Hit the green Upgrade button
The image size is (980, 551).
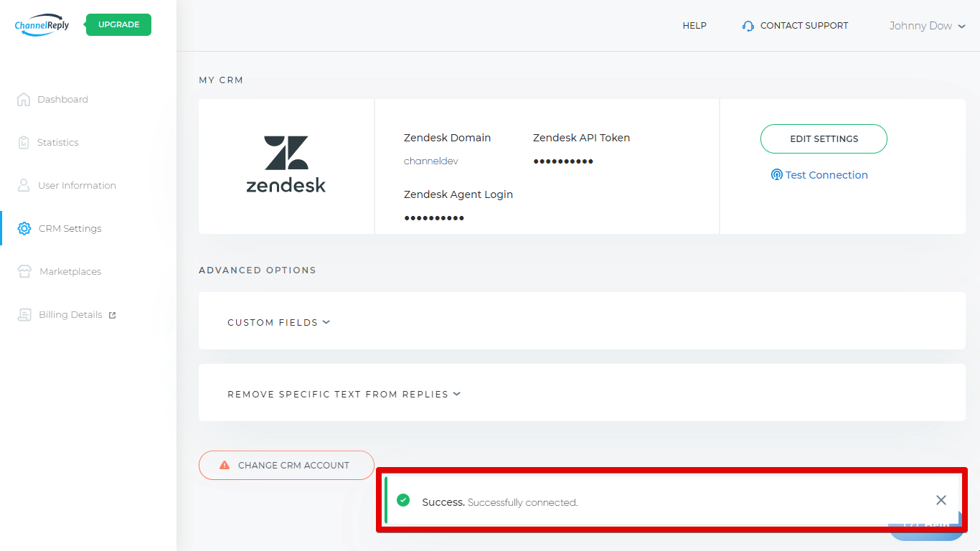[x=118, y=24]
